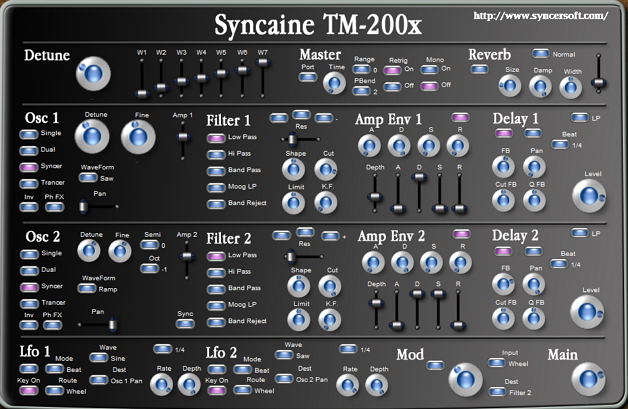Click Filter 1 K.F. knob
The width and height of the screenshot is (628, 409).
point(326,203)
